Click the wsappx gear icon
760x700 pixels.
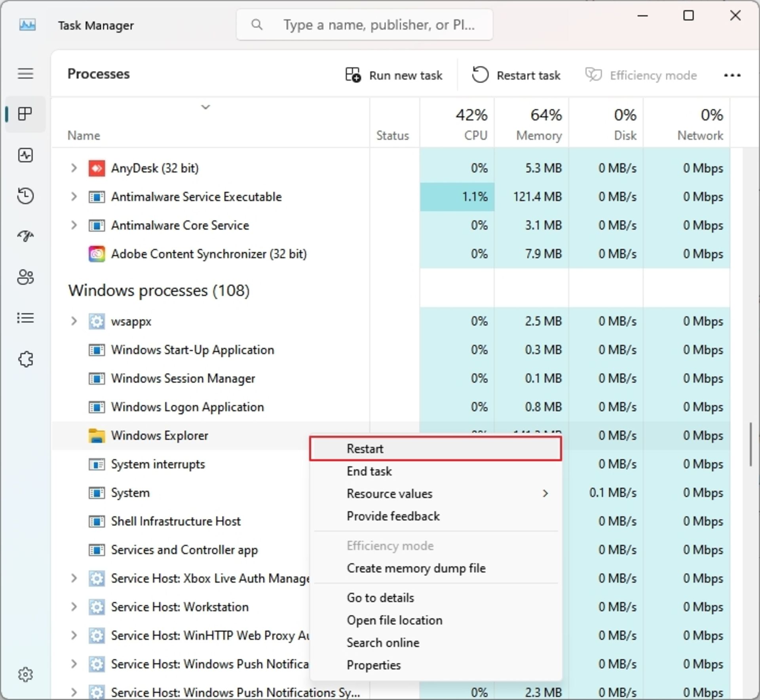[97, 321]
